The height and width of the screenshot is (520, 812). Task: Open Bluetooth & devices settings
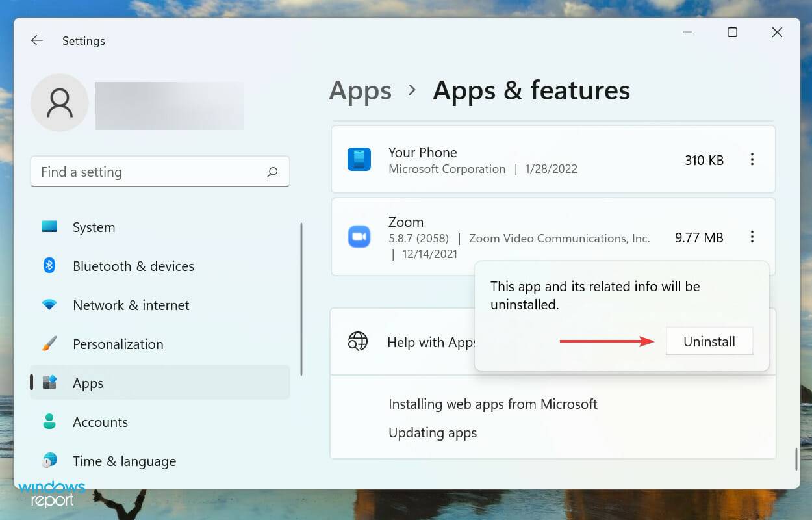pos(49,266)
